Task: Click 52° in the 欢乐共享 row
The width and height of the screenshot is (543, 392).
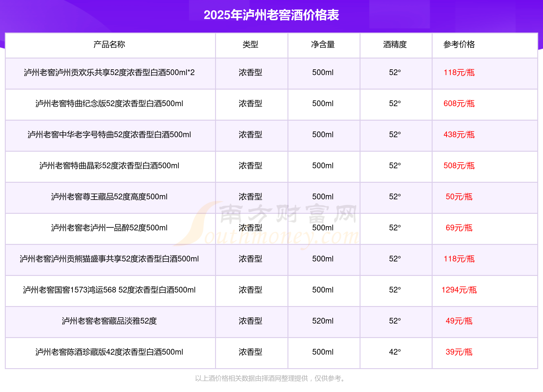Action: 395,72
